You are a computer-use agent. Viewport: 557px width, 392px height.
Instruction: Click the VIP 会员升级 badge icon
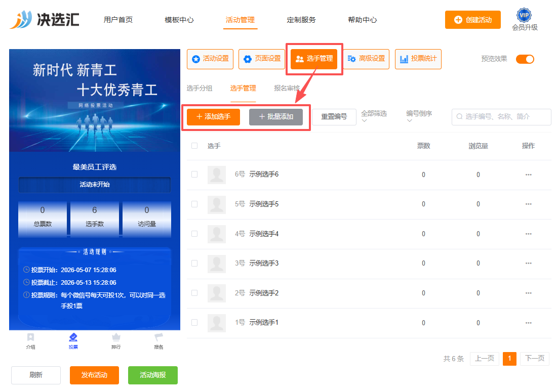tap(524, 15)
